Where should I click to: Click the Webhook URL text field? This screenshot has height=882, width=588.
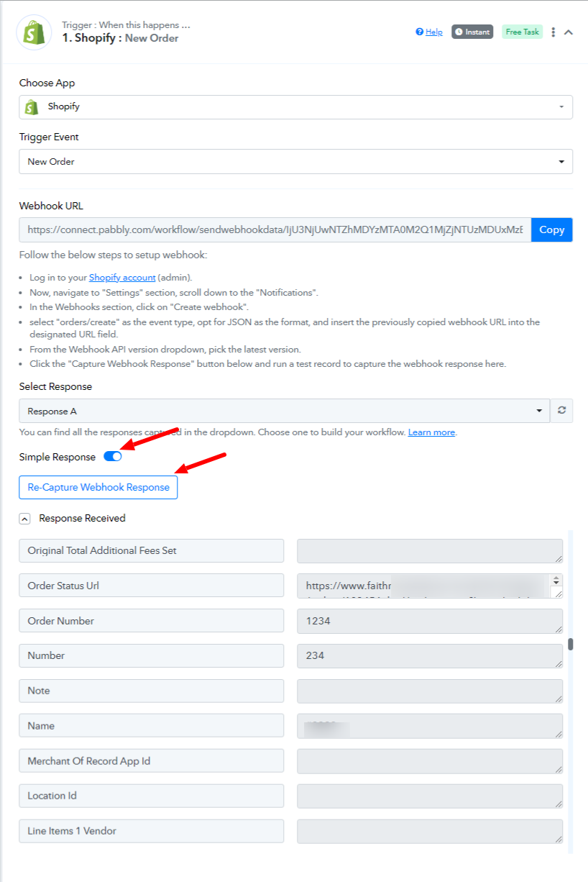275,229
